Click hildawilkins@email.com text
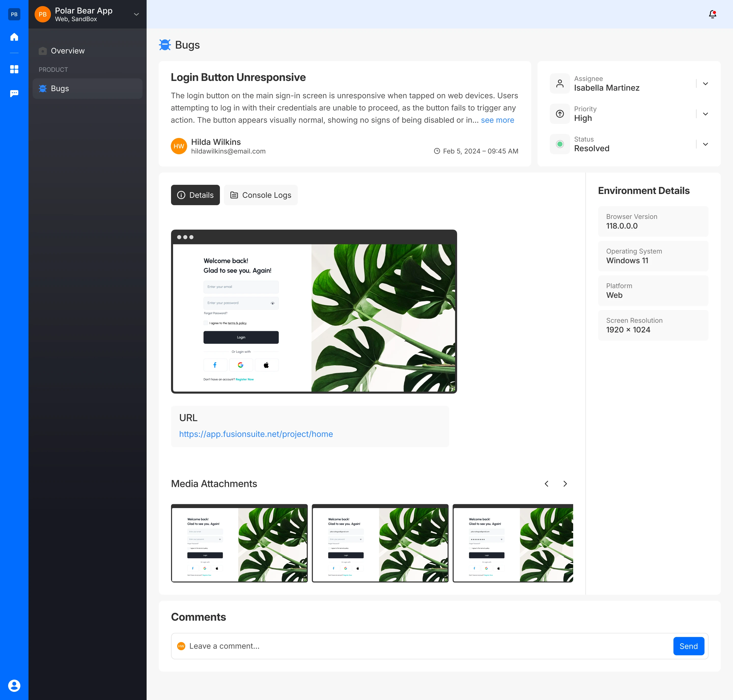This screenshot has width=733, height=700. coord(228,151)
